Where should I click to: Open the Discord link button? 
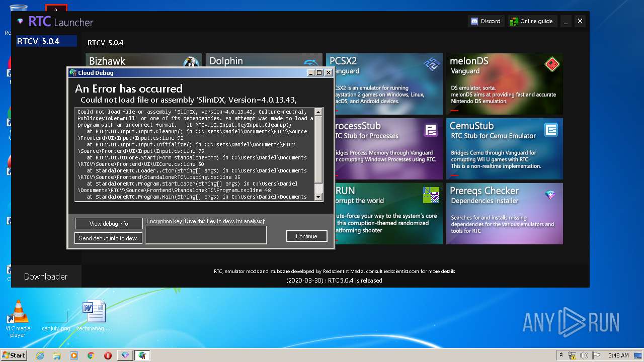486,21
